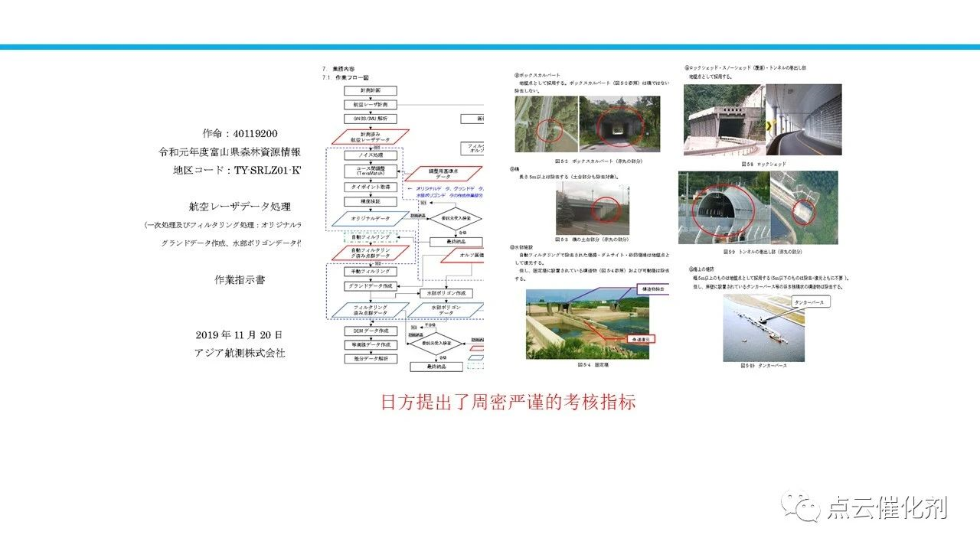Click the 航空レーザ計測 flowchart box

point(371,104)
